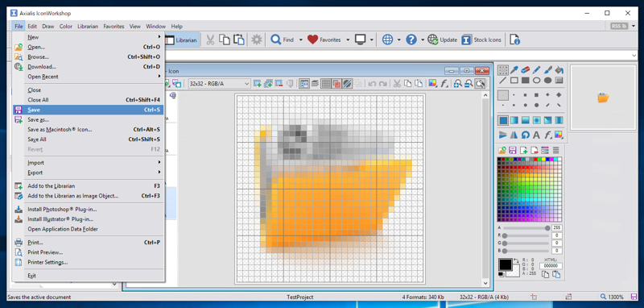This screenshot has height=308, width=644.
Task: Choose Install Photoshop Plug-in...
Action: tap(89, 209)
